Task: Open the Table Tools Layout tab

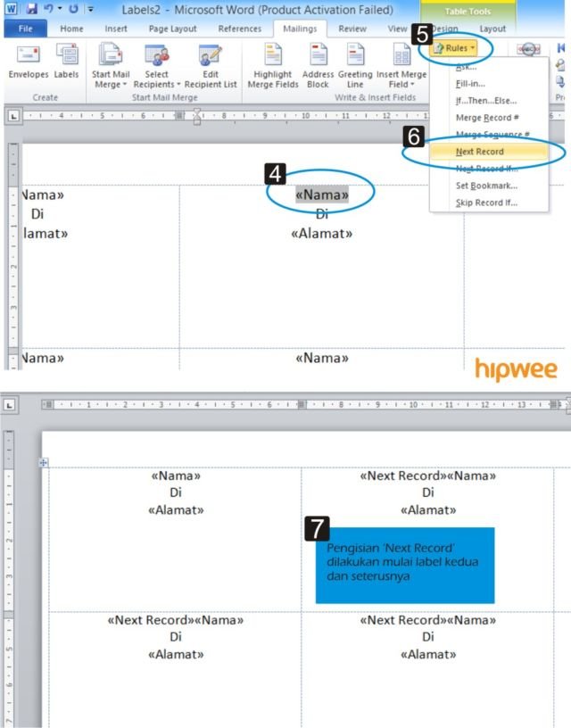Action: pyautogui.click(x=492, y=29)
